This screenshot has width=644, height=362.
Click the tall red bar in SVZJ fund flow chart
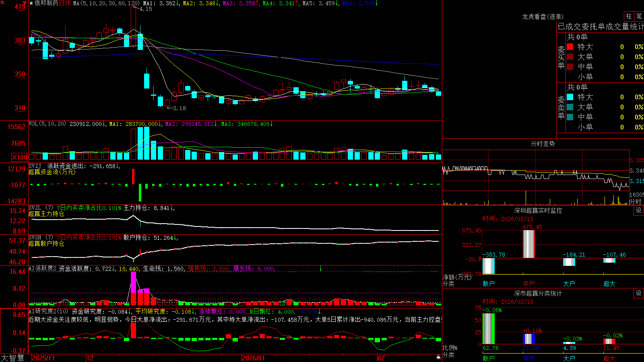(133, 177)
